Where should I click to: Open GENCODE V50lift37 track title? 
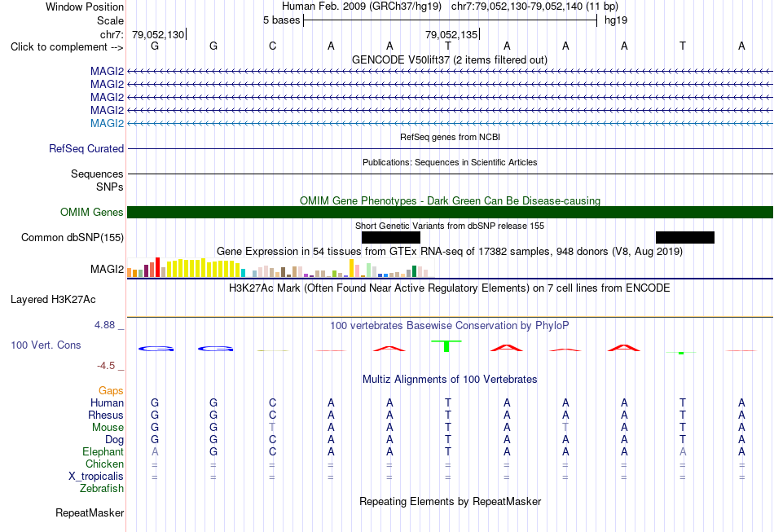tap(449, 59)
